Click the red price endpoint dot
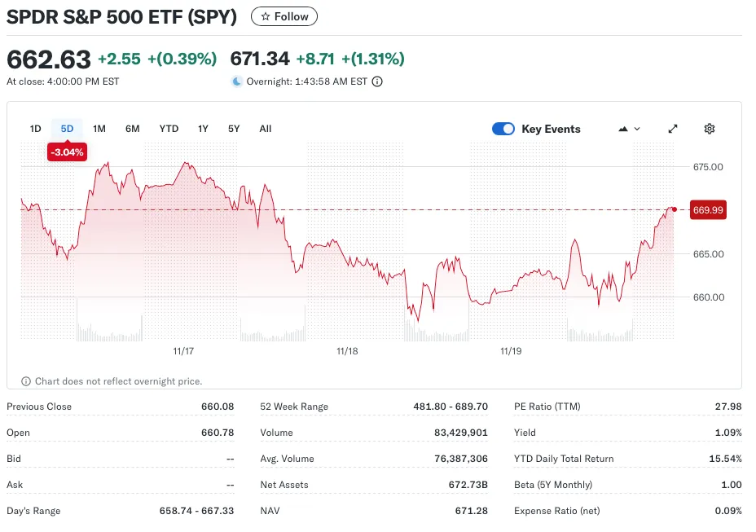Viewport: 756px width, 532px height. click(x=675, y=209)
